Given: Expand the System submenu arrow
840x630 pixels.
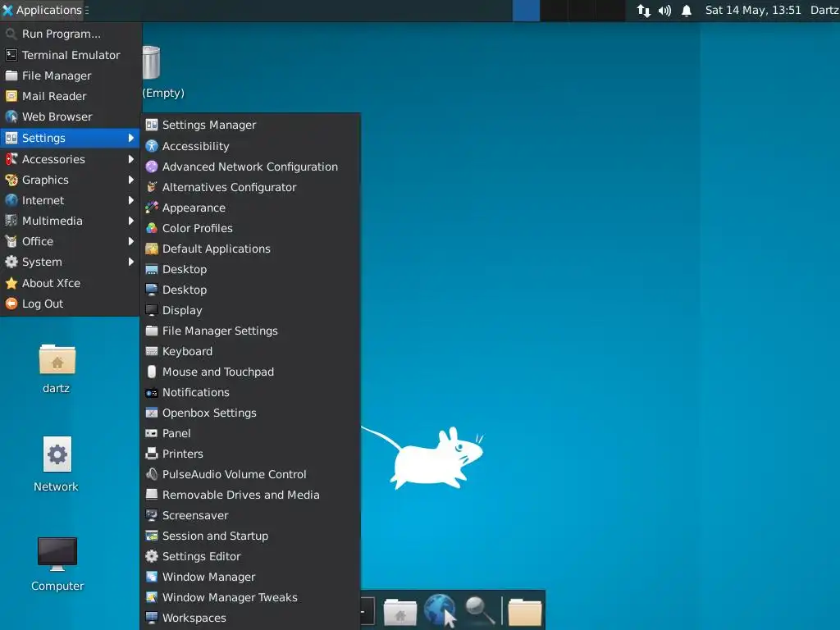Looking at the screenshot, I should [131, 262].
